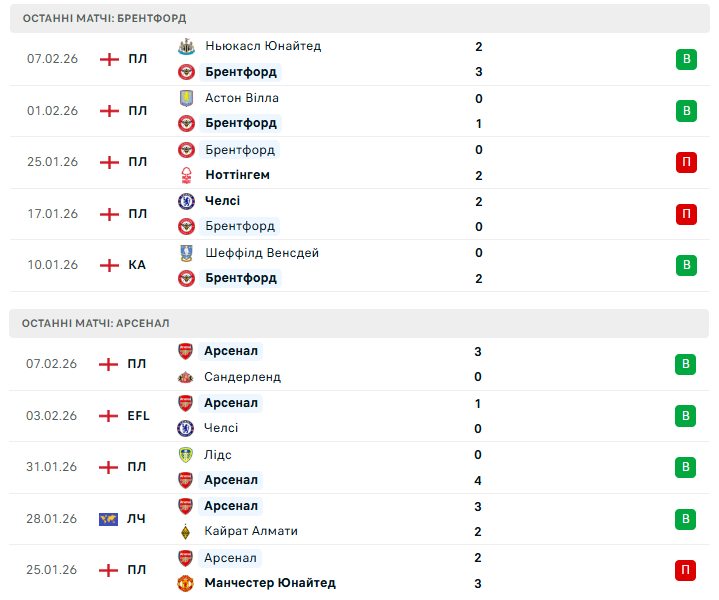Viewport: 719px width, 600px height.
Task: Click the Champions League icon on 28.01.26 row
Action: (109, 518)
